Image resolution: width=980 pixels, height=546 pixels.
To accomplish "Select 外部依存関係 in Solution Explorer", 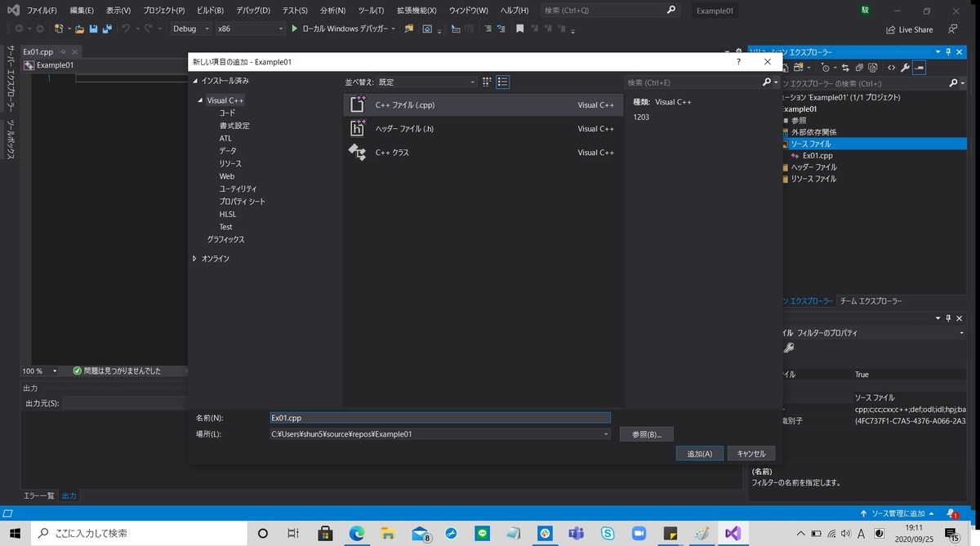I will click(813, 131).
